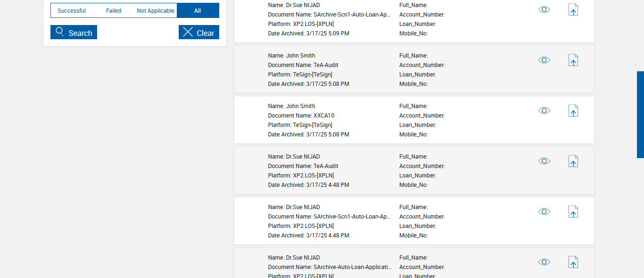Export the SArchive-Scn1 document archived at 4:48 PM

tap(573, 212)
